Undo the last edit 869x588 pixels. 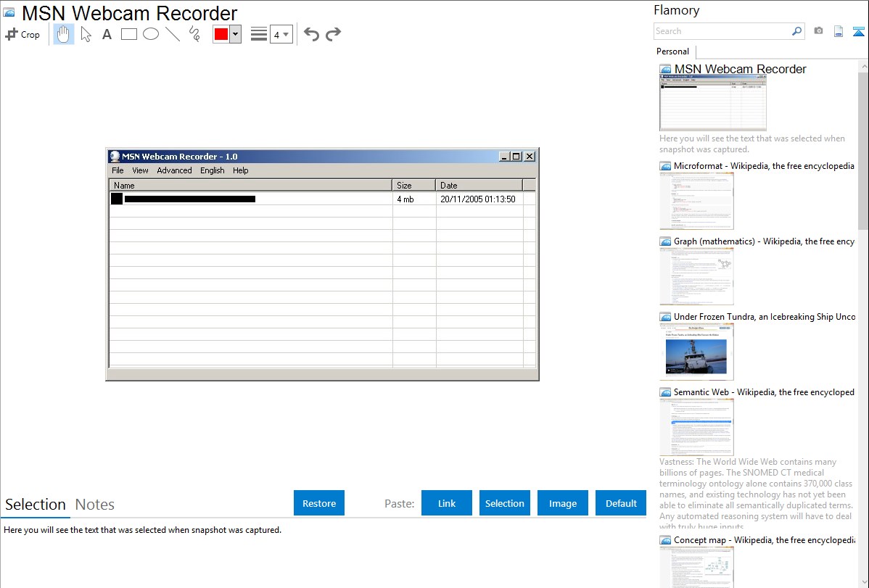pyautogui.click(x=311, y=34)
